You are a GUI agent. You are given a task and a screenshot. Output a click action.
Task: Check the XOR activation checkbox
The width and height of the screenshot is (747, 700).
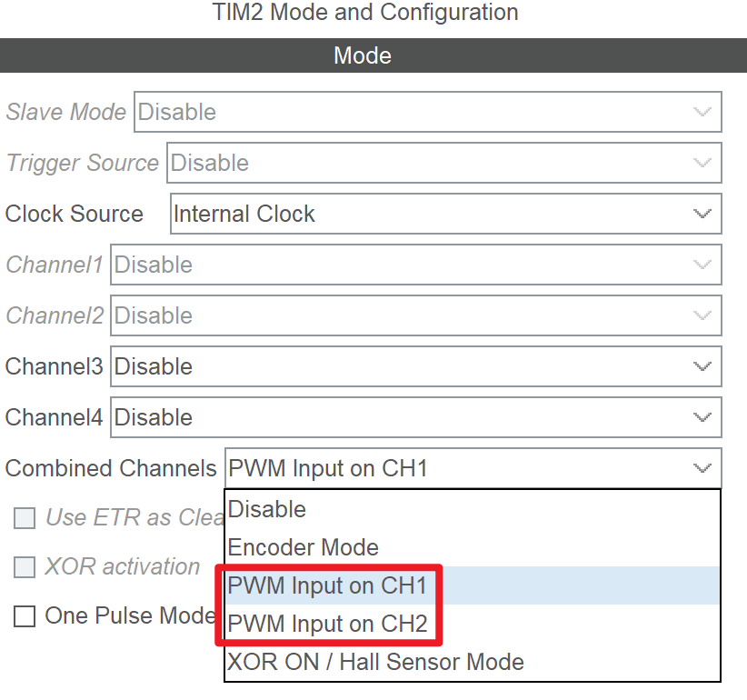pos(25,567)
